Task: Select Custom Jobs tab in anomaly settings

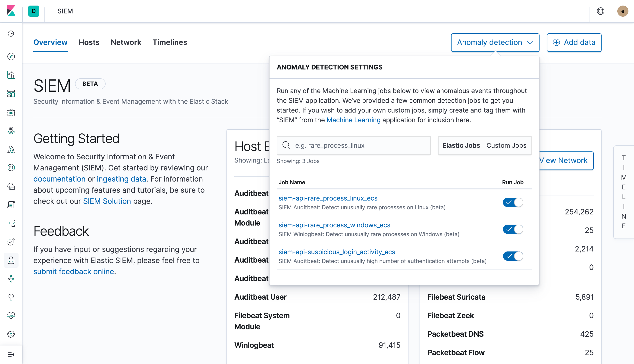Action: tap(506, 145)
